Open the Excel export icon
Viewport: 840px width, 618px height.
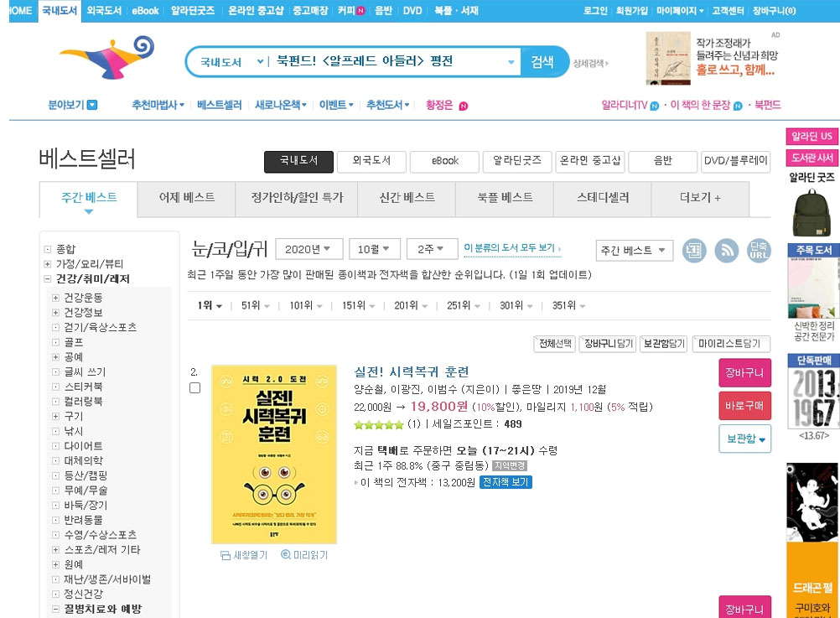[x=694, y=251]
